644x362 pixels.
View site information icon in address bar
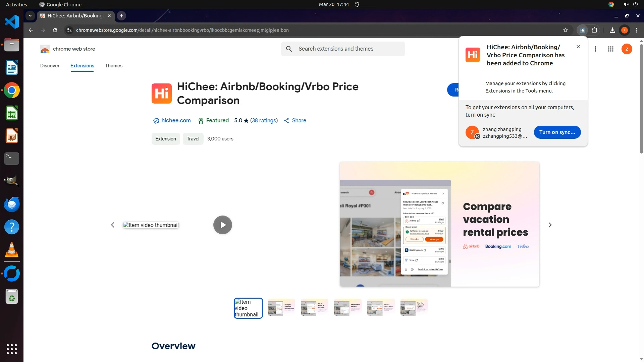tap(69, 30)
